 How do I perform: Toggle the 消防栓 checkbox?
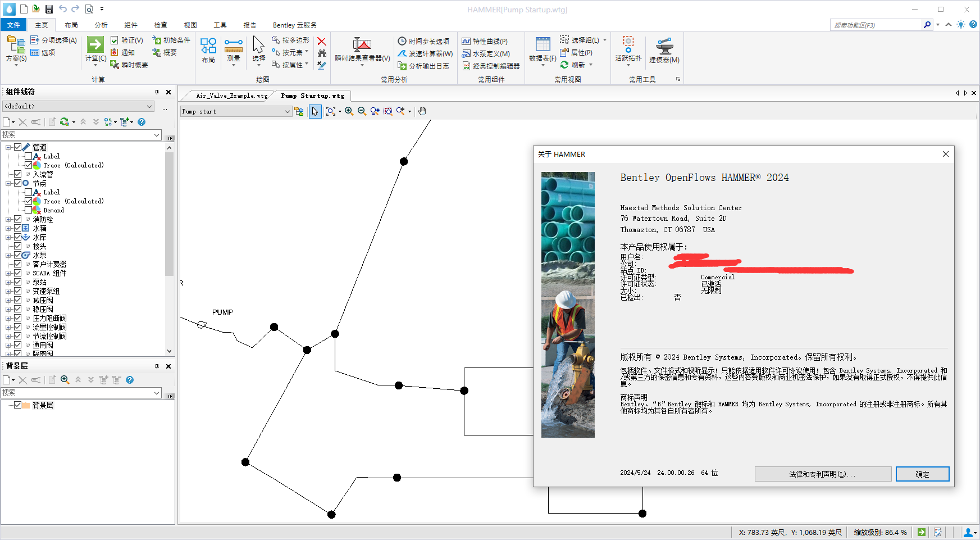(18, 219)
